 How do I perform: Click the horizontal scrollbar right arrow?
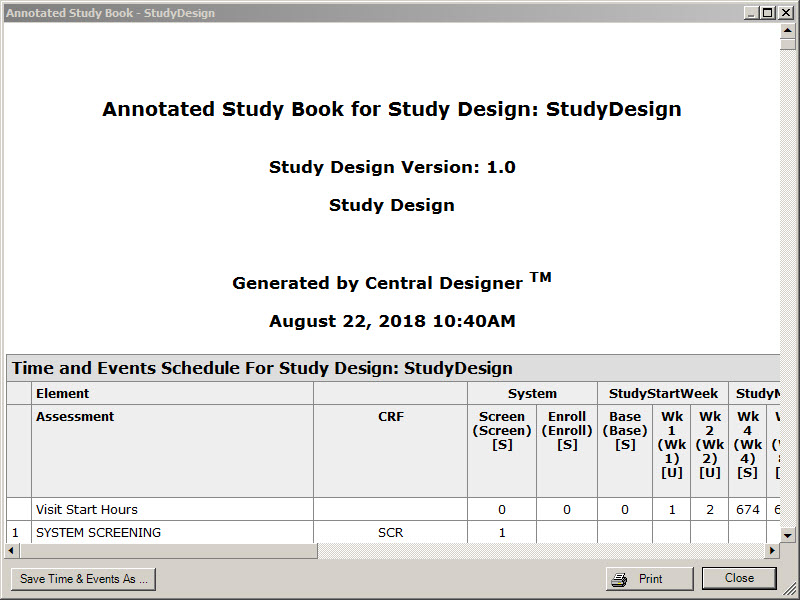[x=772, y=551]
